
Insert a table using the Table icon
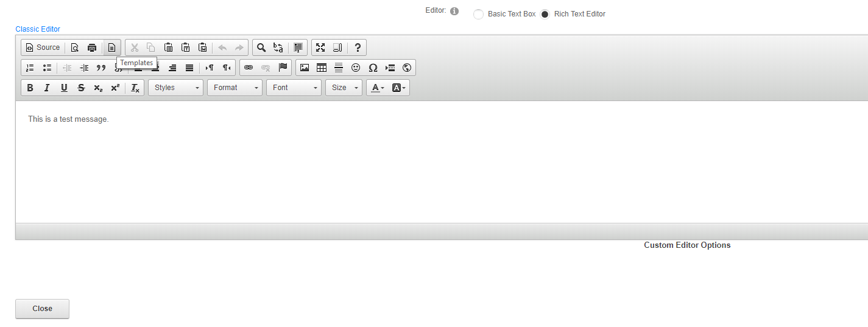click(x=322, y=68)
